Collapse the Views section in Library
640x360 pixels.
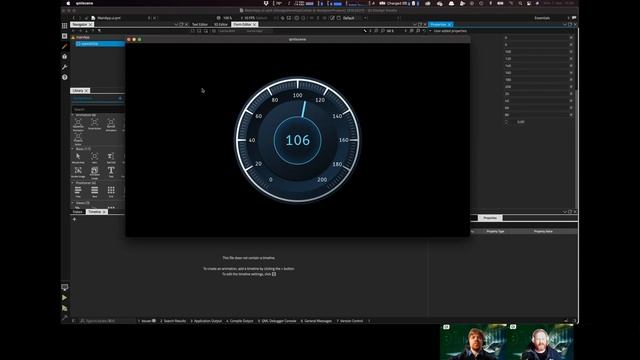[x=73, y=203]
